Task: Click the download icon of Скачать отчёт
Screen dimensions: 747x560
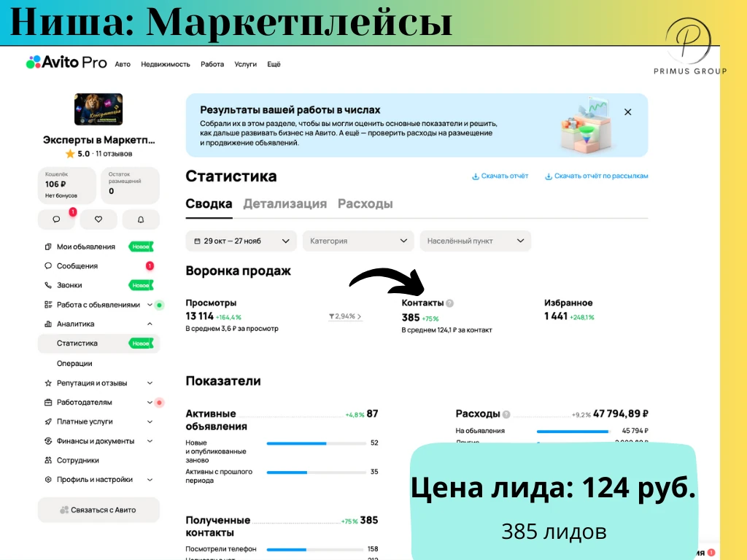Action: [x=475, y=176]
